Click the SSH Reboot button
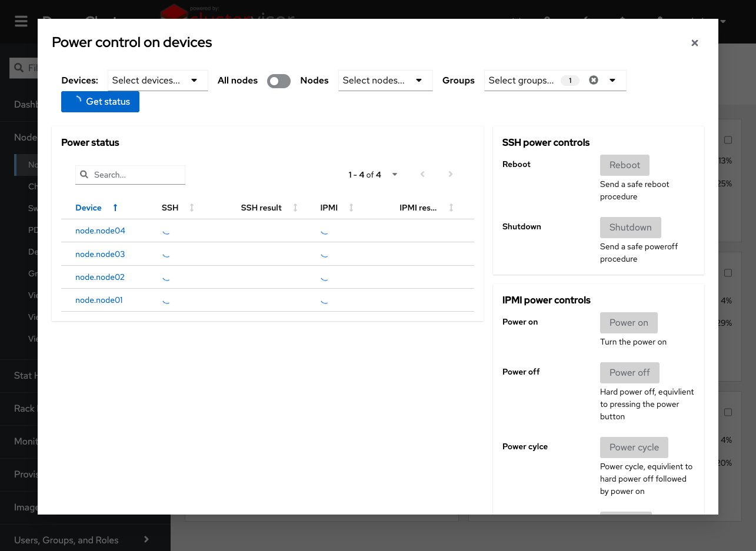 pos(624,165)
